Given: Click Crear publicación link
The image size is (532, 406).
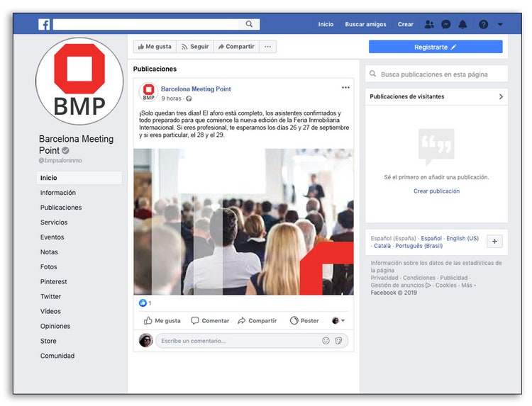Looking at the screenshot, I should point(436,191).
